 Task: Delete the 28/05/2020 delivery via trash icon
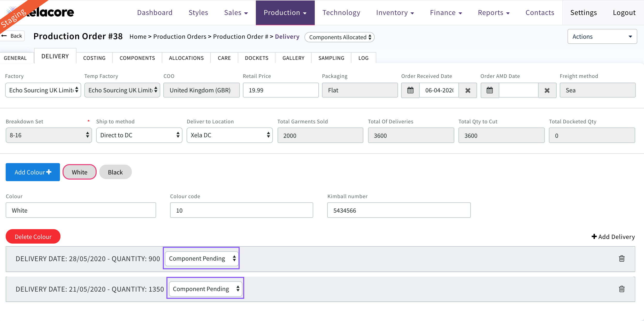[622, 259]
